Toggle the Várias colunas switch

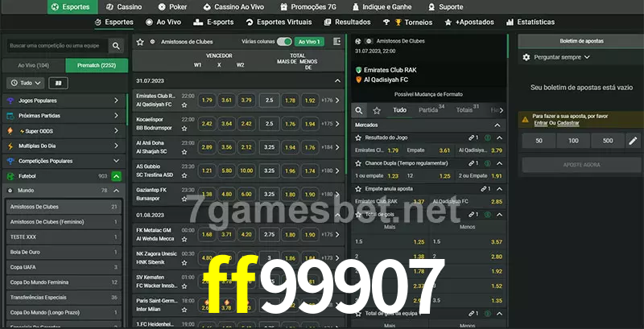[283, 41]
